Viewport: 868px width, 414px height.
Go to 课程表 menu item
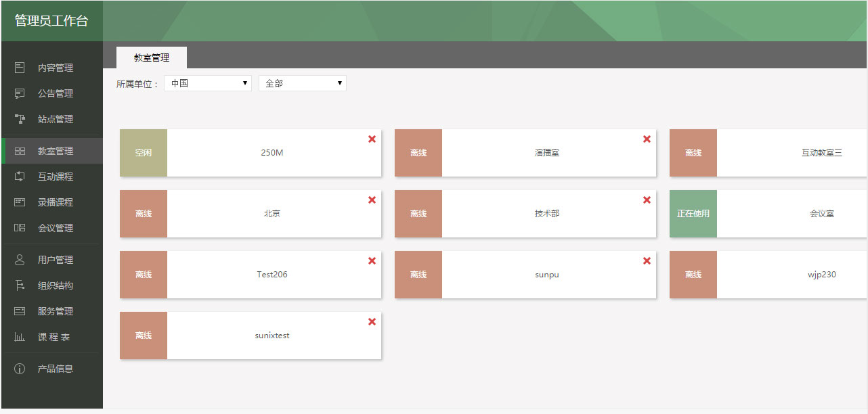(52, 337)
